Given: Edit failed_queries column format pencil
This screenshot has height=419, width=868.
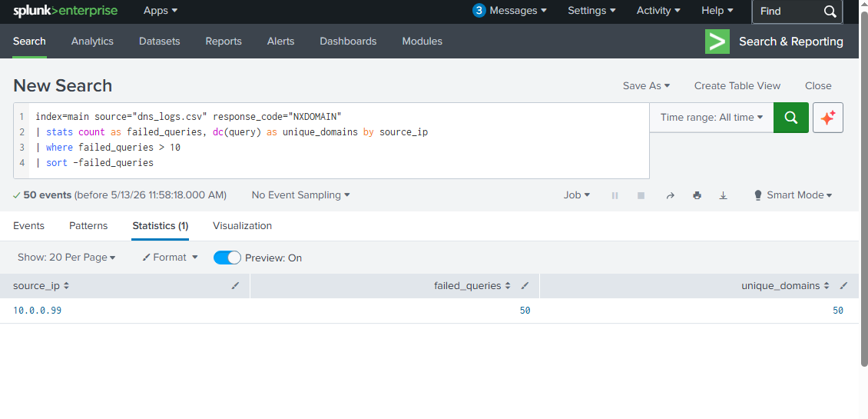Looking at the screenshot, I should 525,286.
